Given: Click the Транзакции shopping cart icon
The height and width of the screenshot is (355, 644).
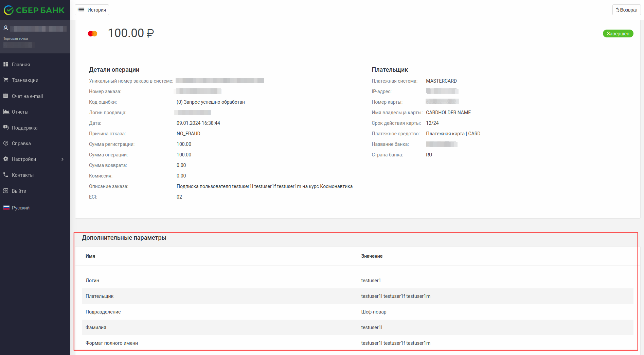Looking at the screenshot, I should (x=6, y=80).
